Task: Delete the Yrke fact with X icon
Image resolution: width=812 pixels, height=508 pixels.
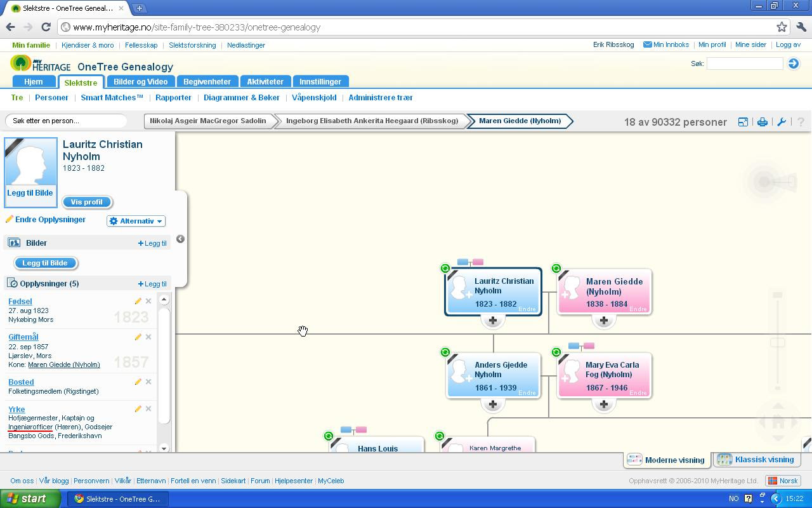Action: (x=148, y=409)
